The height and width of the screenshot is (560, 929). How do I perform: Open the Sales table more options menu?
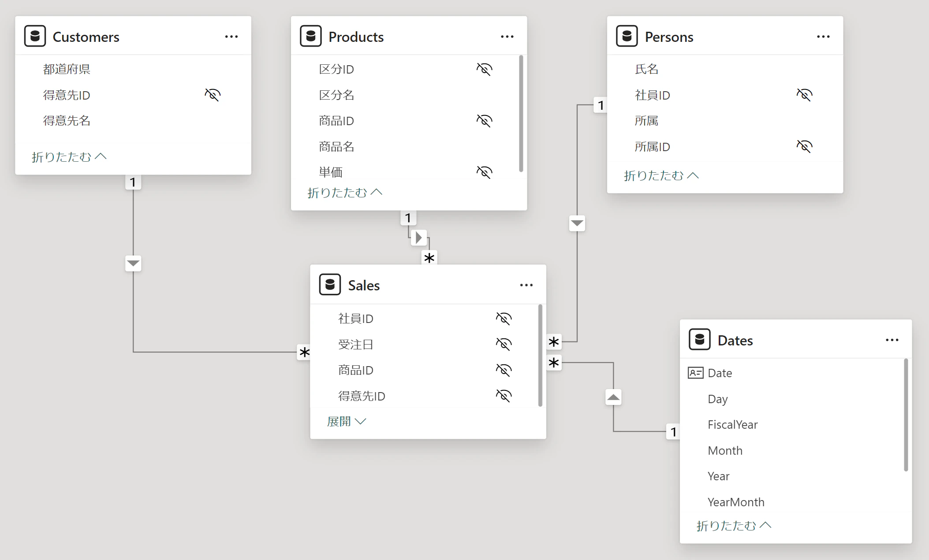(x=526, y=285)
